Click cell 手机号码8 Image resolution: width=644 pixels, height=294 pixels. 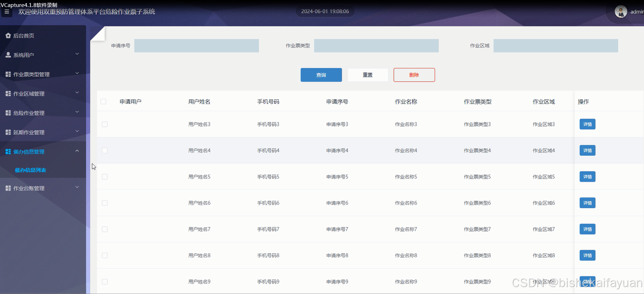pos(268,255)
